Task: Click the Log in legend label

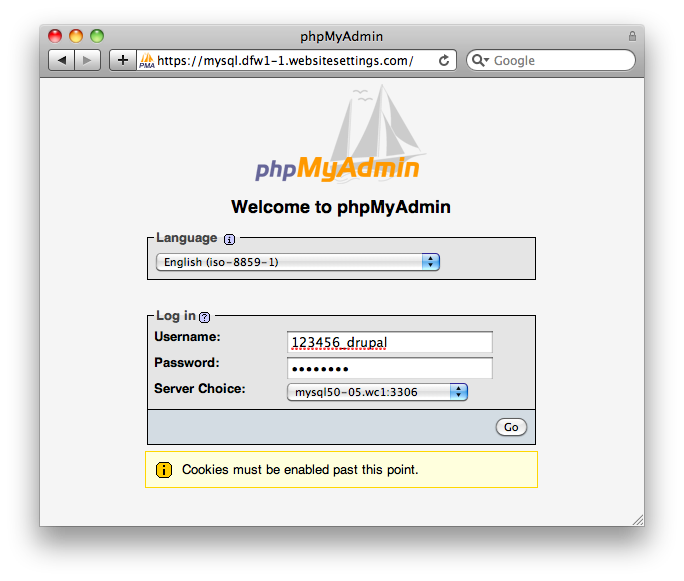Action: point(176,315)
